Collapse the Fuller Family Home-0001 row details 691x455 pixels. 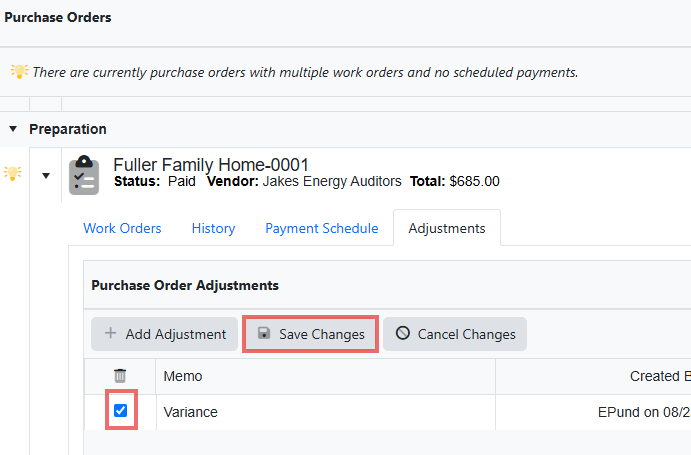pyautogui.click(x=46, y=175)
